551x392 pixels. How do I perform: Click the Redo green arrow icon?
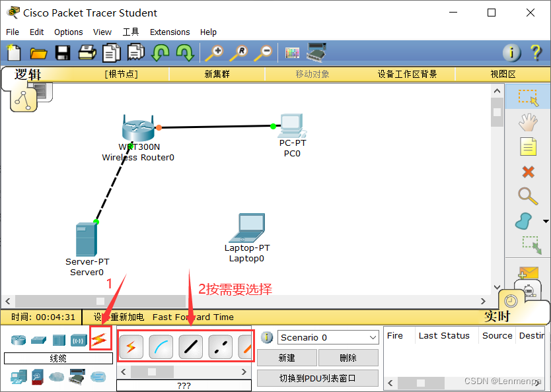tap(185, 53)
